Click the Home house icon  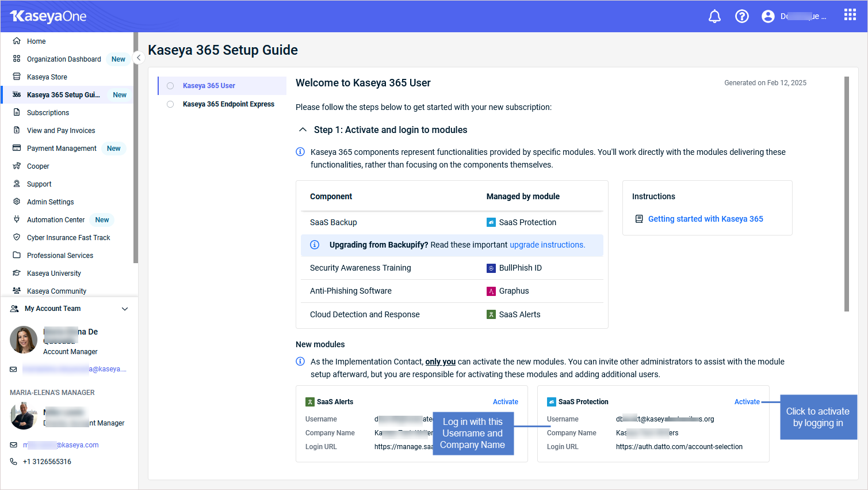click(x=17, y=41)
